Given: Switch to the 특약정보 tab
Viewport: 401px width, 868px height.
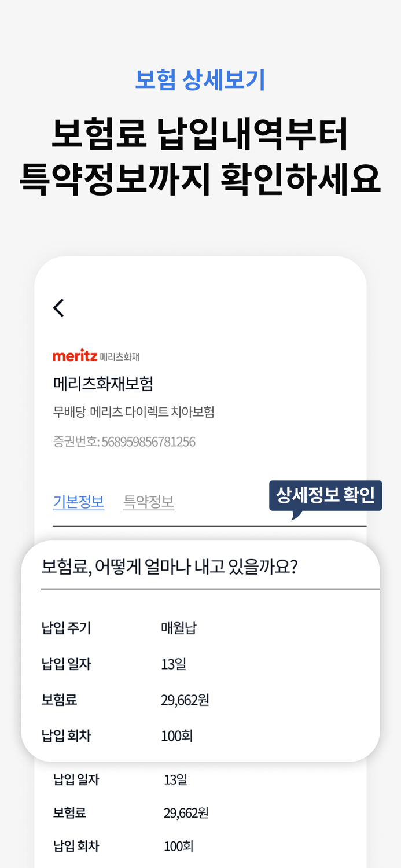Looking at the screenshot, I should point(149,502).
